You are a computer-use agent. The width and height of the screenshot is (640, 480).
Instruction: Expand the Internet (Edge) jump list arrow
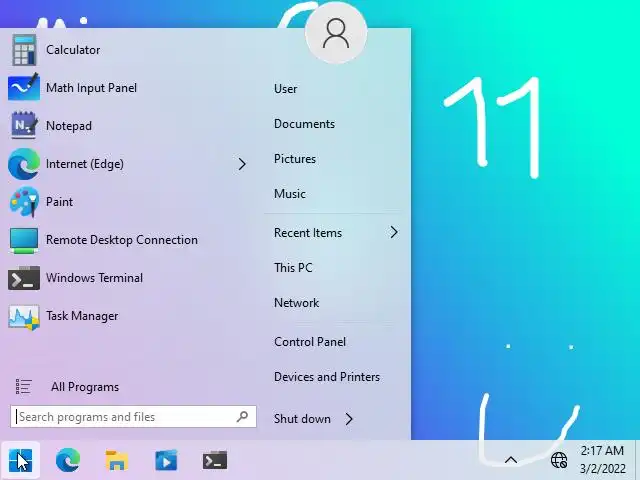point(242,164)
